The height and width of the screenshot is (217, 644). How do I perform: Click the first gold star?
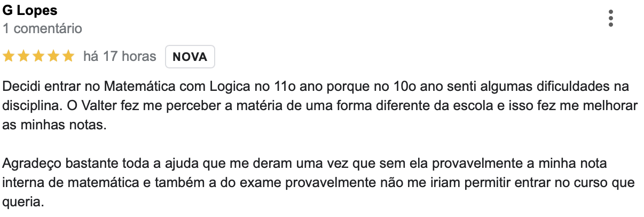coord(9,56)
